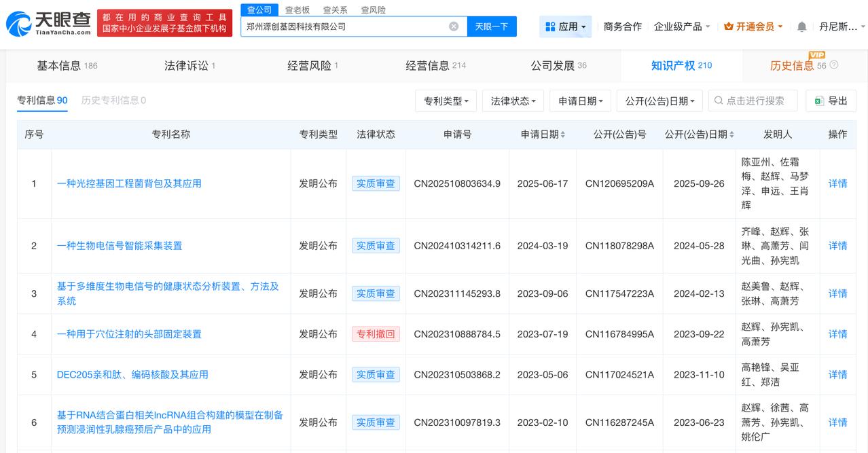Viewport: 868px width, 453px height.
Task: Click 详情 for patent CN202310888784.5
Action: tap(837, 334)
